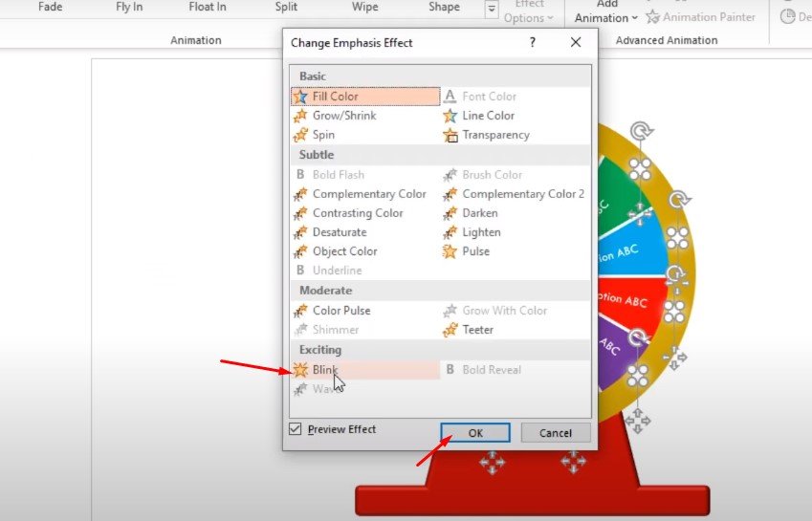
Task: Select the Blink effect
Action: 365,370
